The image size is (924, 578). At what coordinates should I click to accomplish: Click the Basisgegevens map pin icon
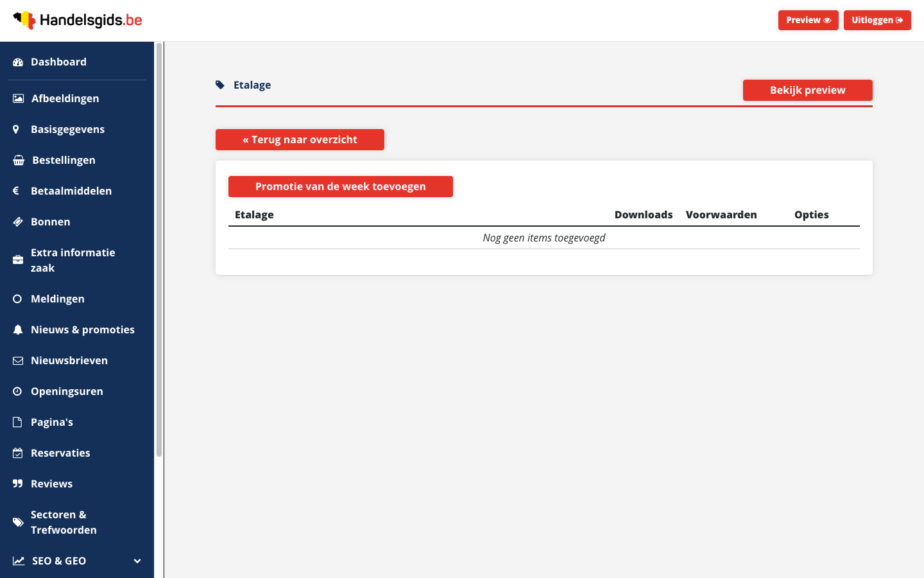16,129
